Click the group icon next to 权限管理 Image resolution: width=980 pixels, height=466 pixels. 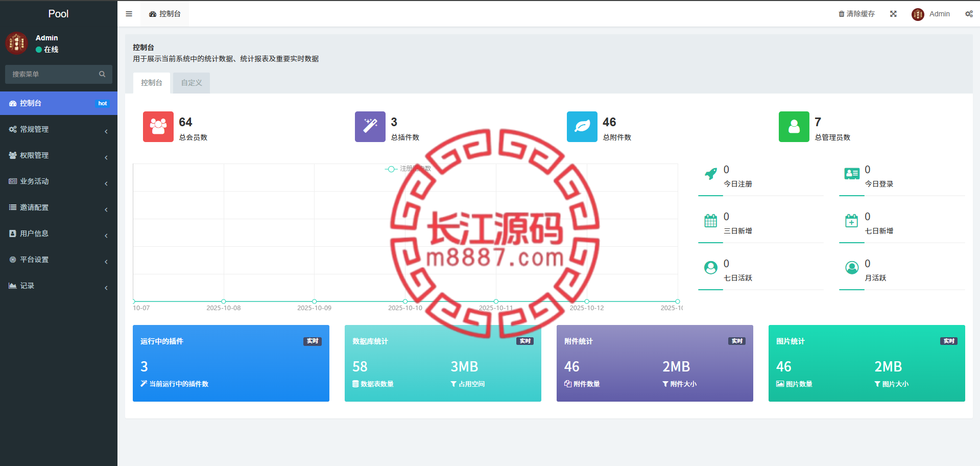click(13, 155)
